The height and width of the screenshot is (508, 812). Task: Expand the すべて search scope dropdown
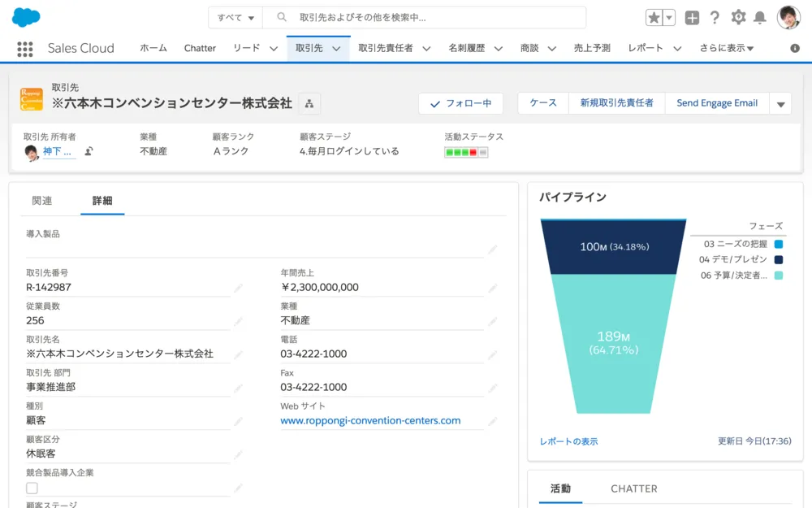[235, 18]
